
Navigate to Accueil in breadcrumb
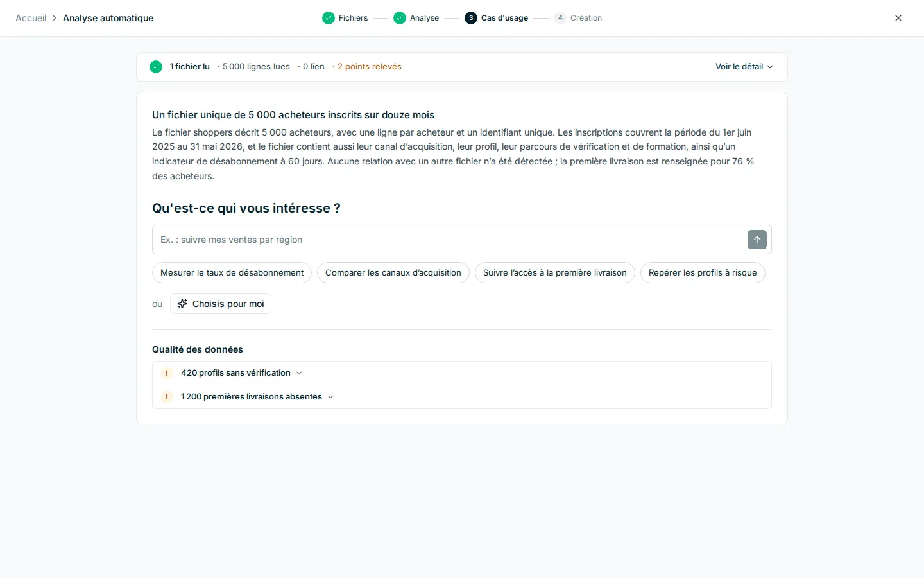tap(31, 18)
